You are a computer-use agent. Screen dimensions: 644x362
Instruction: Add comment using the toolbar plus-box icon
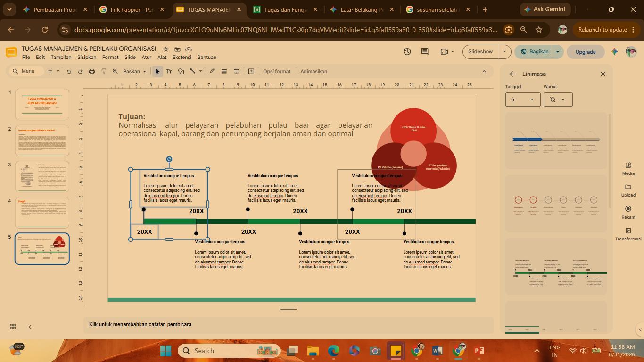pyautogui.click(x=251, y=71)
